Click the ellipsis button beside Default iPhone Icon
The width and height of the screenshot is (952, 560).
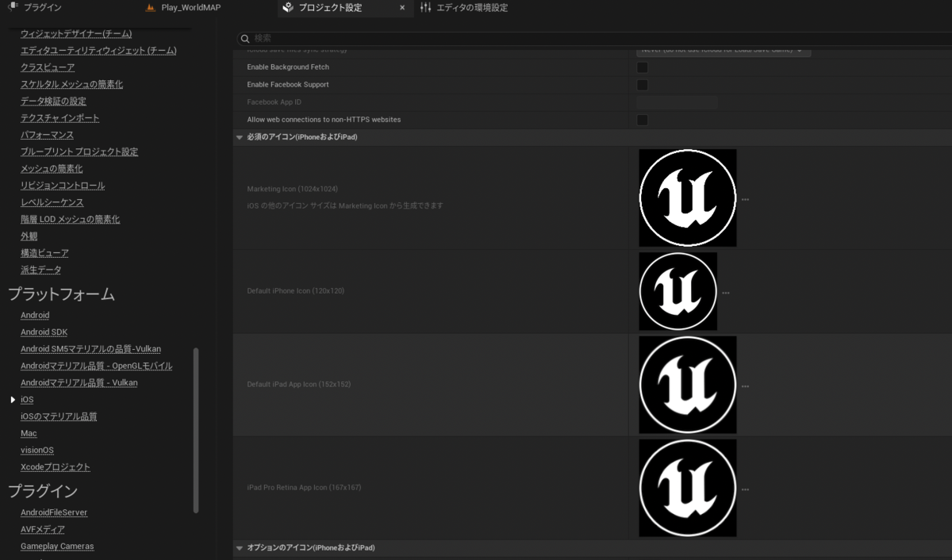click(x=726, y=293)
